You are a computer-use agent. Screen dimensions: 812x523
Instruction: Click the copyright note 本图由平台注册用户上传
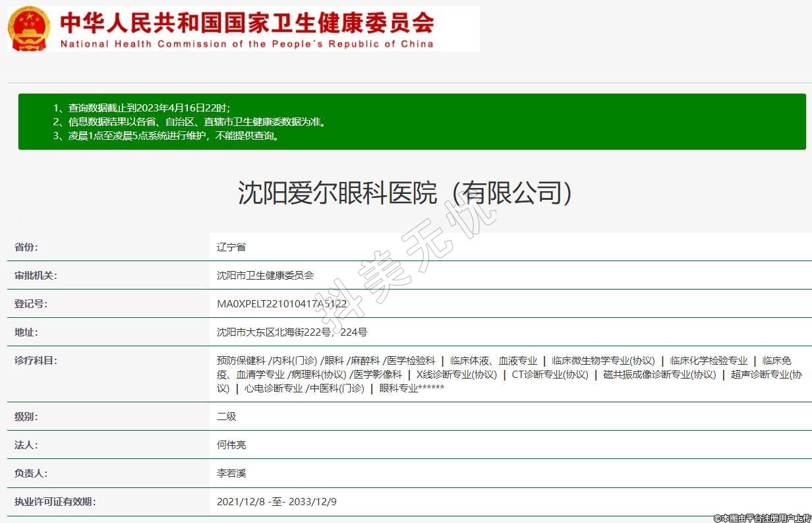point(762,518)
